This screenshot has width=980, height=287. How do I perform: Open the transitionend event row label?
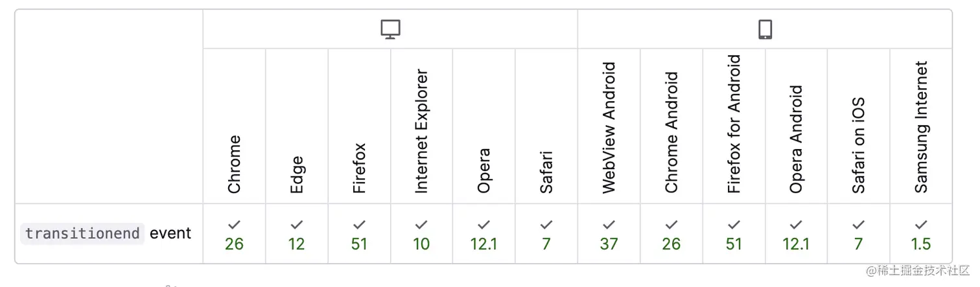(106, 233)
